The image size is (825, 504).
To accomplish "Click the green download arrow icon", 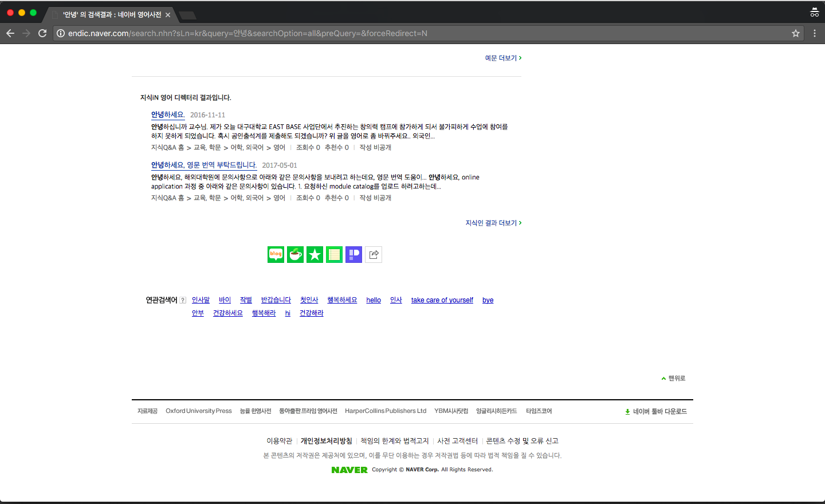I will [x=628, y=411].
